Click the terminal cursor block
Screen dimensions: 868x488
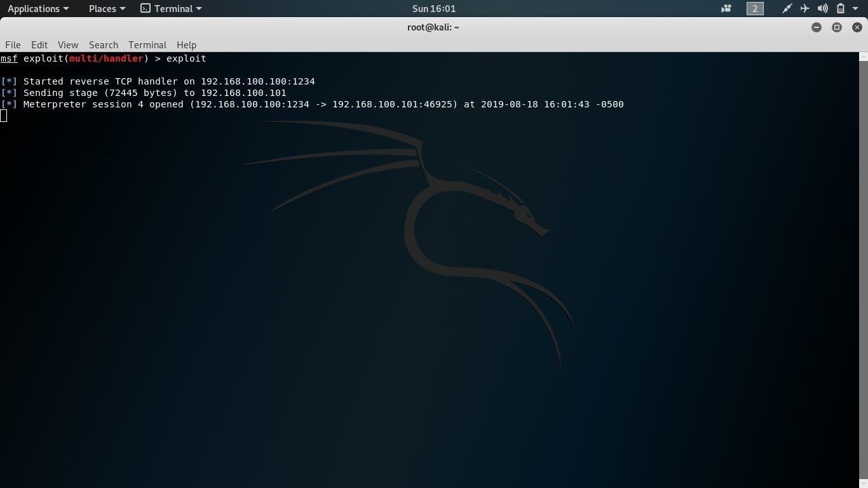(x=4, y=116)
